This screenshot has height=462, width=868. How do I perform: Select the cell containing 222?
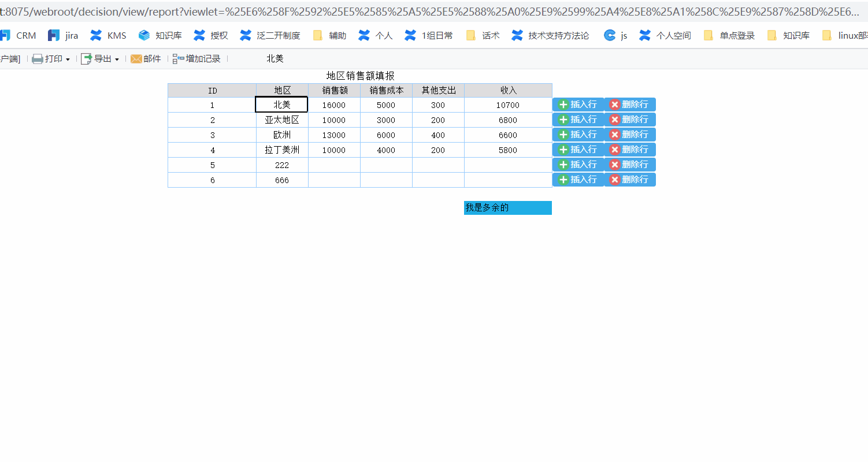[x=282, y=165]
